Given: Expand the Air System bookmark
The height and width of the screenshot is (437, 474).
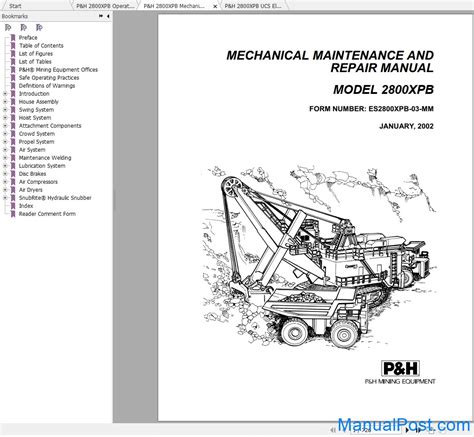Looking at the screenshot, I should tap(5, 150).
